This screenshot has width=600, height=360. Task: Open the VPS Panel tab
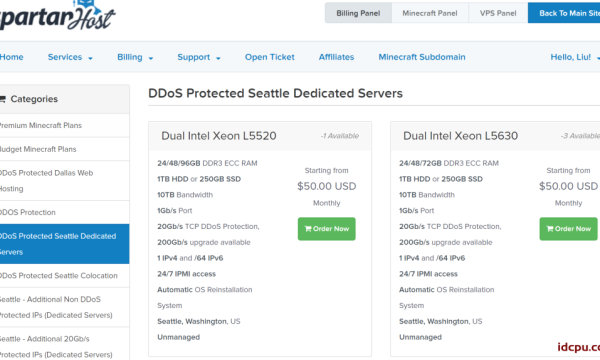point(498,13)
